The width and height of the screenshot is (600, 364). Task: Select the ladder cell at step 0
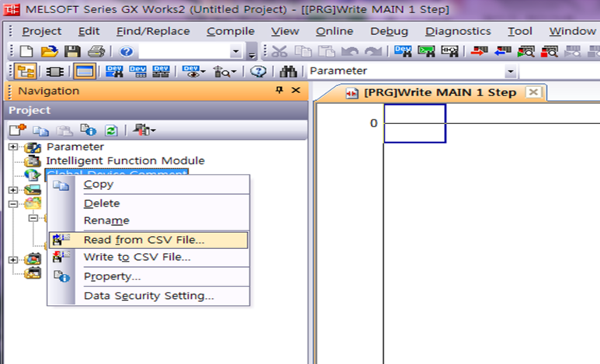click(414, 123)
